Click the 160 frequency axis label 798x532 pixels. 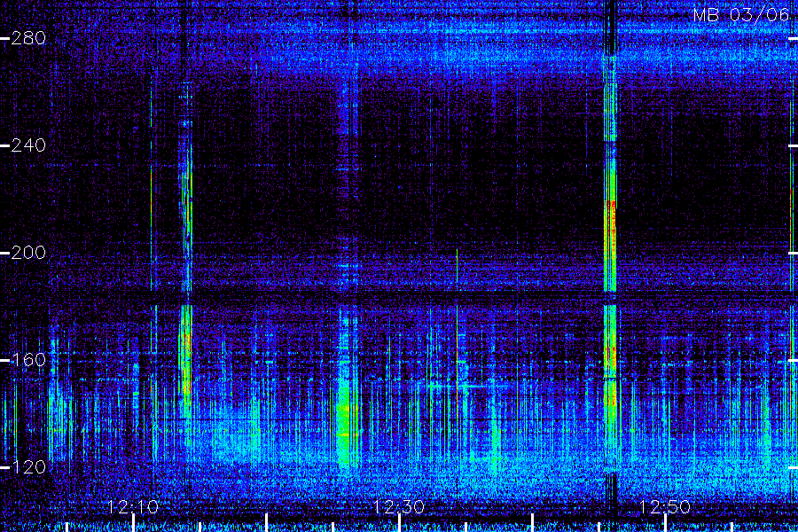[x=28, y=361]
